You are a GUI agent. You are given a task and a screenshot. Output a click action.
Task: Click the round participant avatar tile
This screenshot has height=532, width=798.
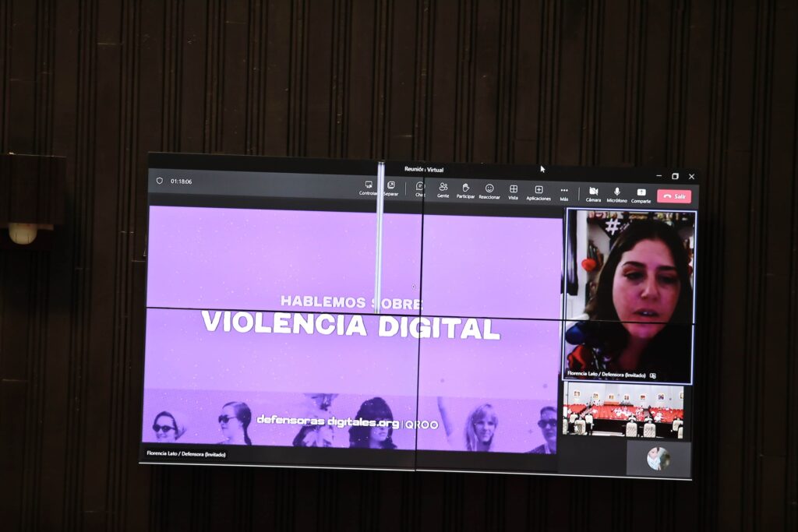(658, 459)
